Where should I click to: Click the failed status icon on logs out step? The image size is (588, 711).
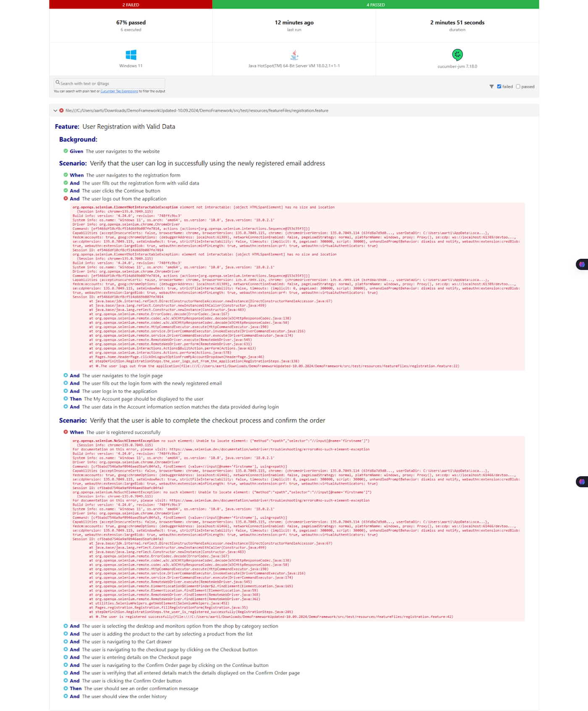coord(66,199)
